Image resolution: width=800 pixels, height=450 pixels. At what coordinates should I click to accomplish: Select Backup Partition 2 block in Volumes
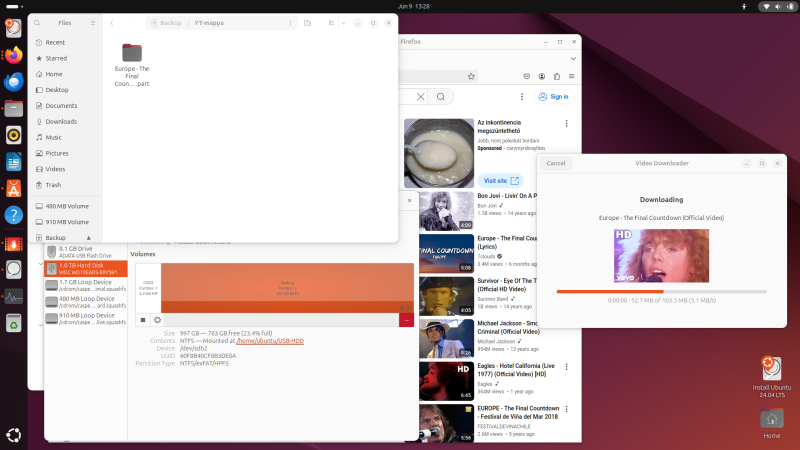pos(287,288)
